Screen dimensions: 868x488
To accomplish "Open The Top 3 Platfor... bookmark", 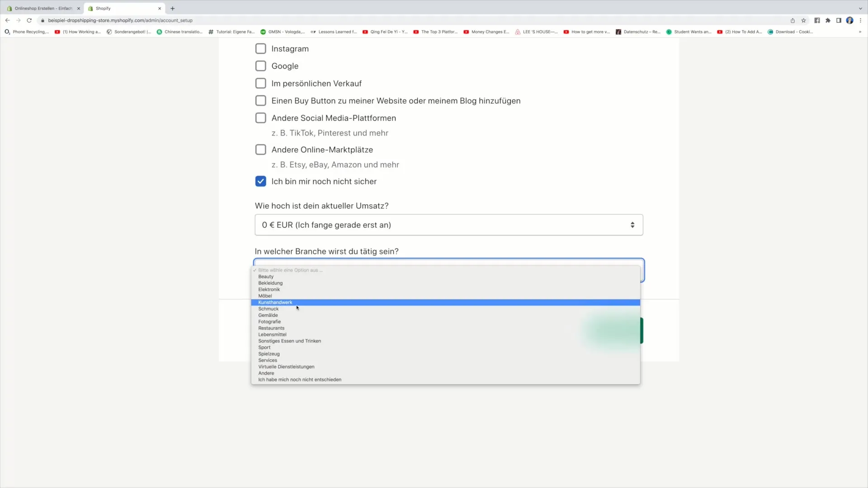I will [435, 32].
